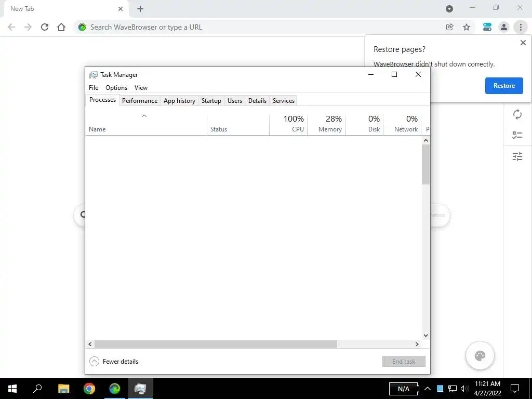
Task: Click the vertical scrollbar down arrow
Action: tap(426, 336)
